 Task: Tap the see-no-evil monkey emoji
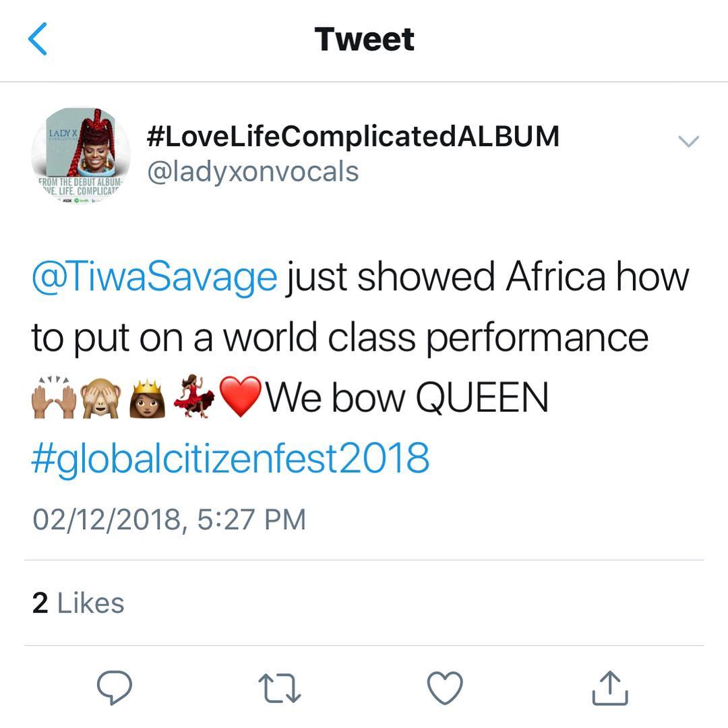click(102, 398)
